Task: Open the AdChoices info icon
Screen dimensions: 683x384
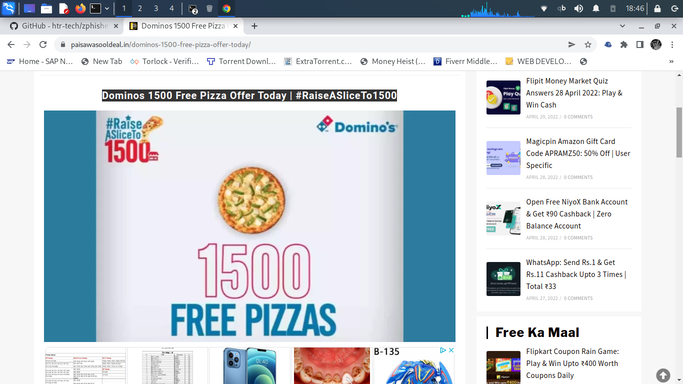Action: coord(443,350)
